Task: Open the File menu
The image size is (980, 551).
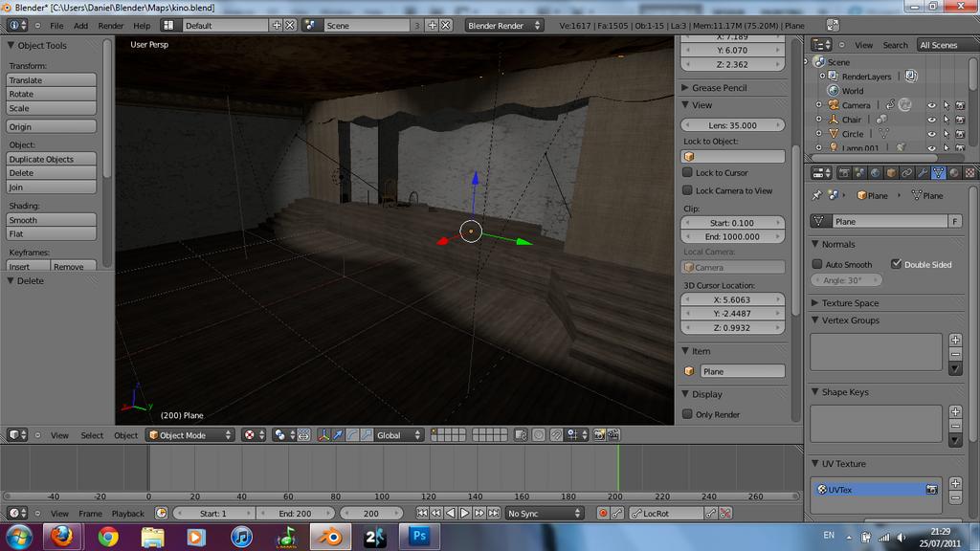Action: click(56, 26)
